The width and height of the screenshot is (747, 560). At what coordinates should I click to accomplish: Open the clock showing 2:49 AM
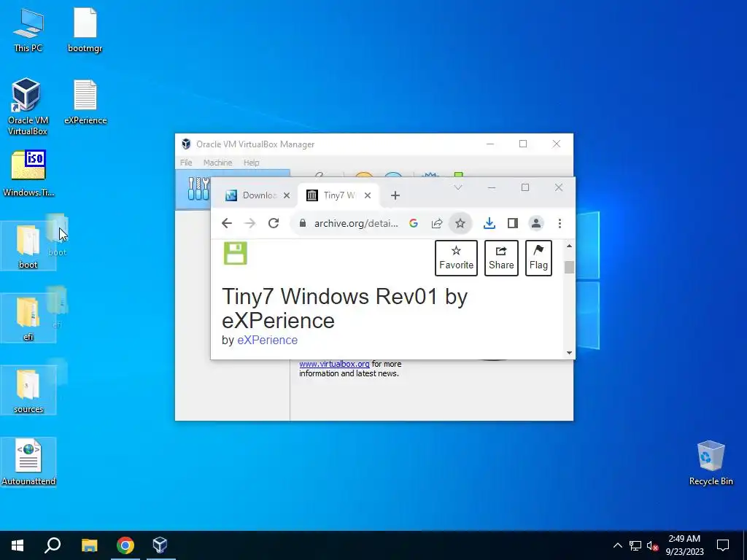[684, 545]
